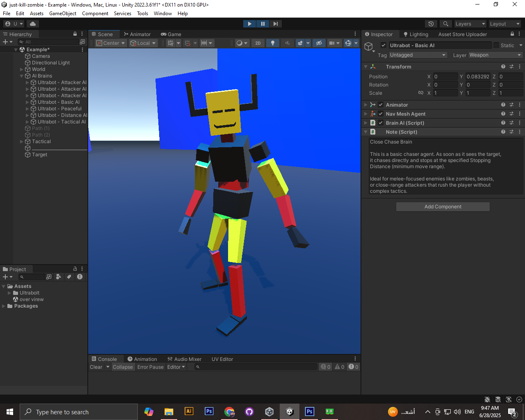525x420 pixels.
Task: Select Ultrabot - Peaceful in Hierarchy
Action: click(x=59, y=109)
